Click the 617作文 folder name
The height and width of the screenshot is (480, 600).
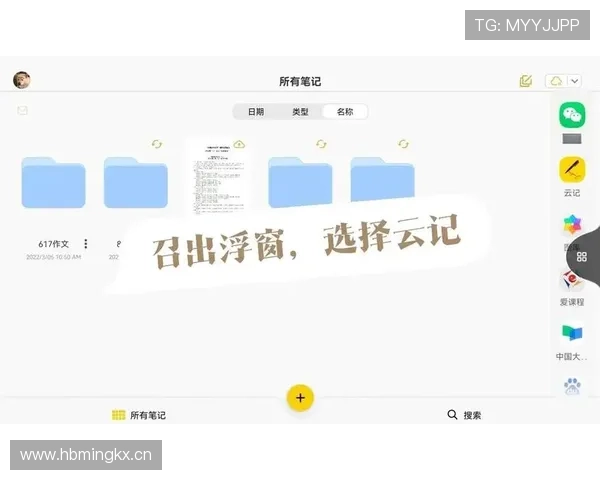pos(54,244)
